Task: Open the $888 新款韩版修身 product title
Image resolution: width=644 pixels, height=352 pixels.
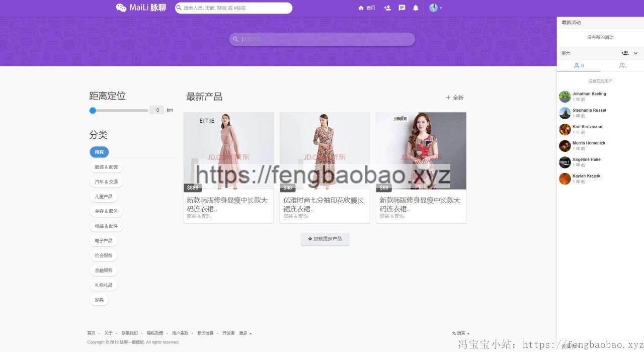Action: coord(227,204)
